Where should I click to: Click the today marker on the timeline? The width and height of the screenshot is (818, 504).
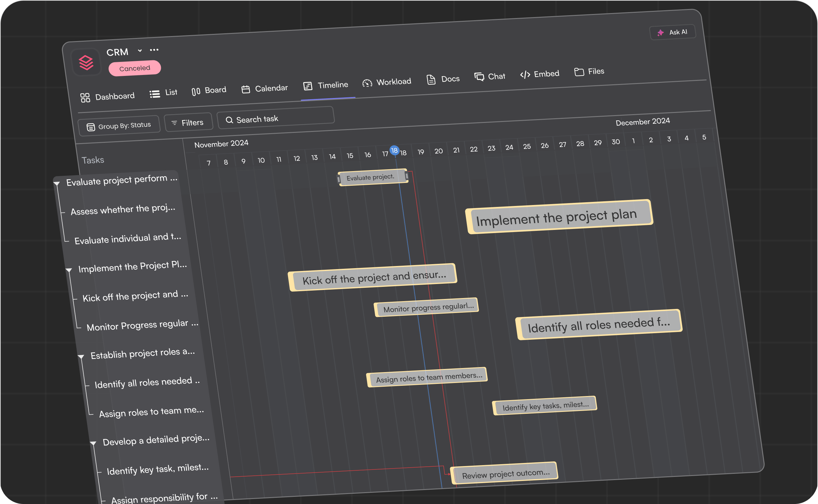click(x=394, y=151)
